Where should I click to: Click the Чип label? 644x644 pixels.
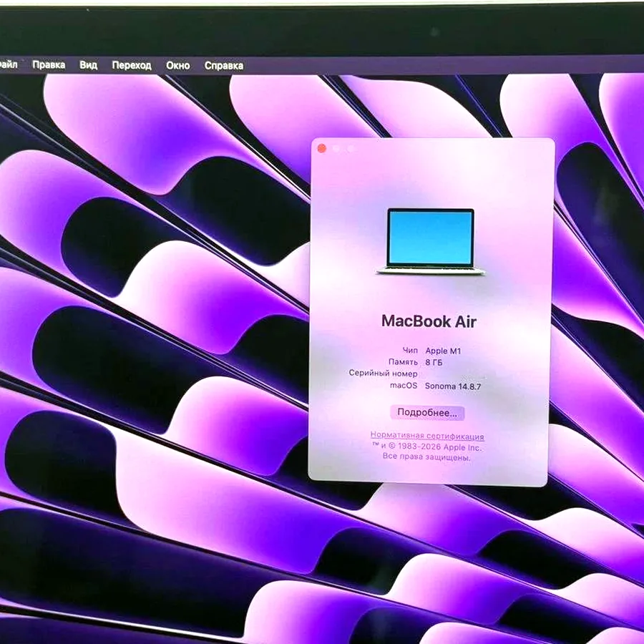[x=410, y=351]
